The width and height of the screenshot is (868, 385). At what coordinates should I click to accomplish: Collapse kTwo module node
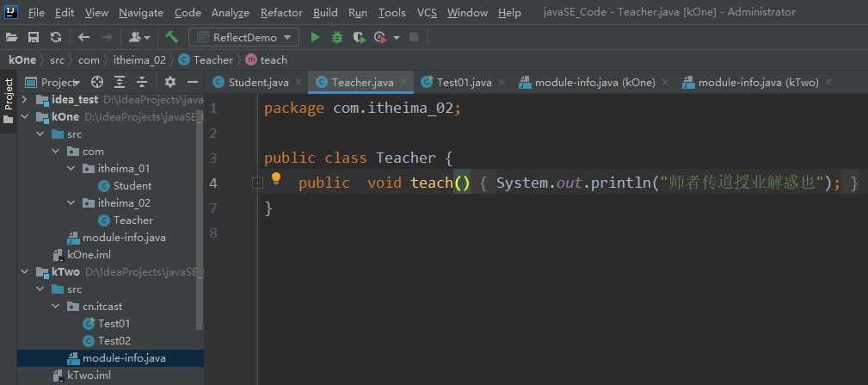(24, 272)
